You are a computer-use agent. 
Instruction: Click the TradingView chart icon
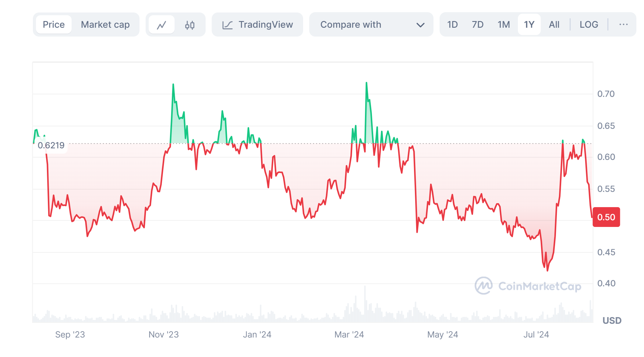click(227, 25)
